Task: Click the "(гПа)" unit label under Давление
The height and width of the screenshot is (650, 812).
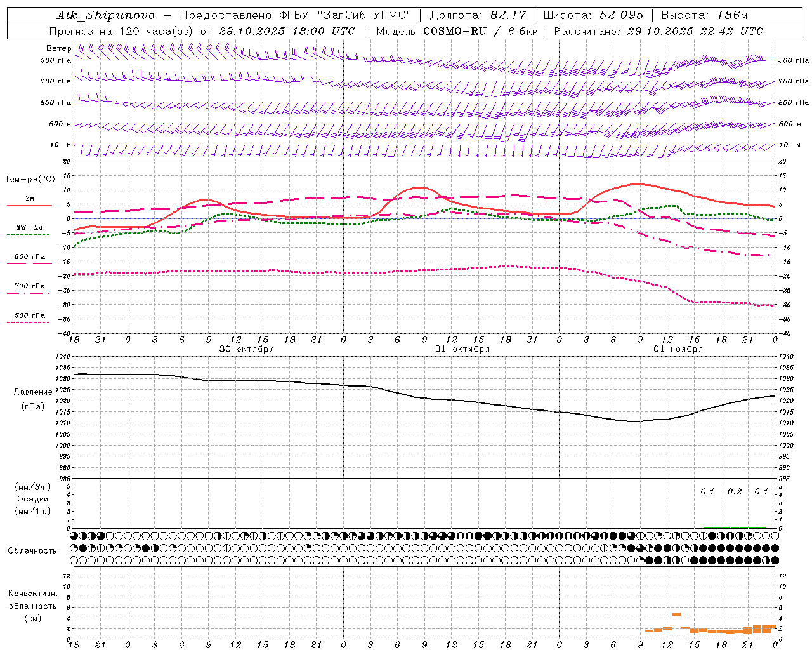Action: (33, 407)
